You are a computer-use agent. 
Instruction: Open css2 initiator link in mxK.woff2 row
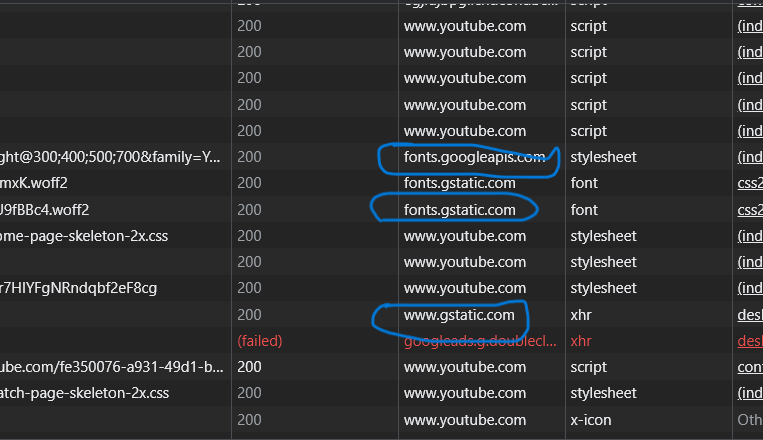pyautogui.click(x=750, y=183)
